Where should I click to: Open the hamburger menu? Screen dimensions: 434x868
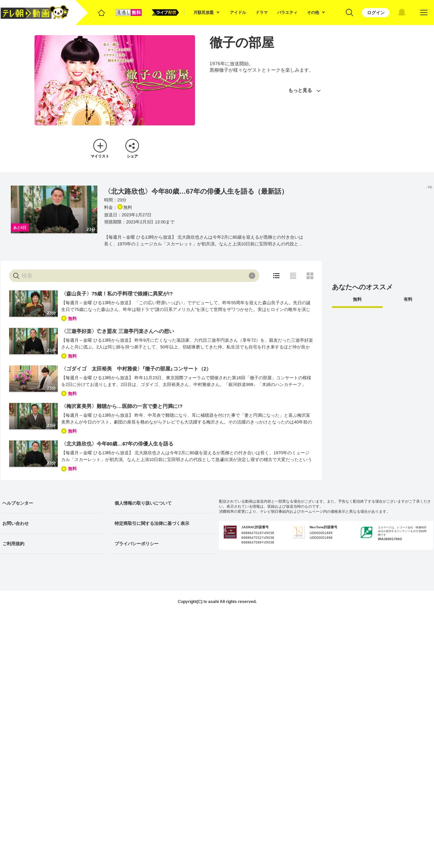(x=424, y=13)
